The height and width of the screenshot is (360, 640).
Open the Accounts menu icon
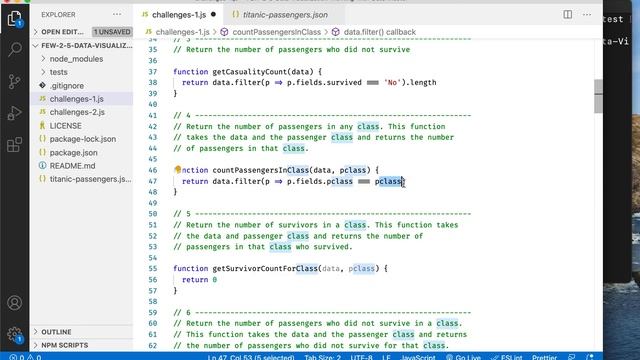(14, 303)
